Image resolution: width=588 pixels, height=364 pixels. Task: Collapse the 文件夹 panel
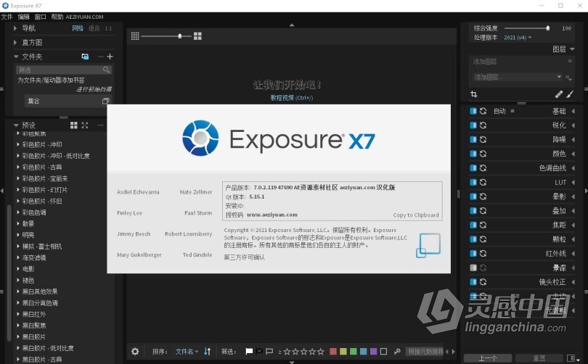[x=16, y=57]
